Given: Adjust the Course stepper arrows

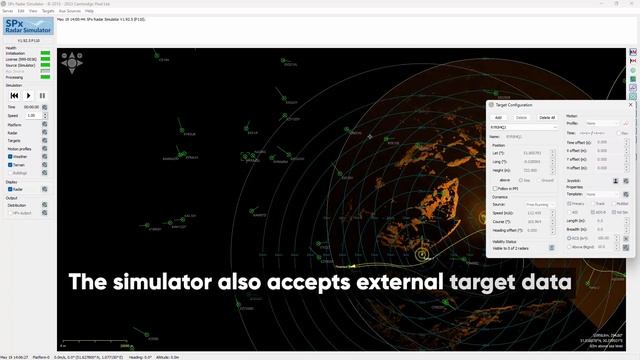Looking at the screenshot, I should [x=553, y=222].
